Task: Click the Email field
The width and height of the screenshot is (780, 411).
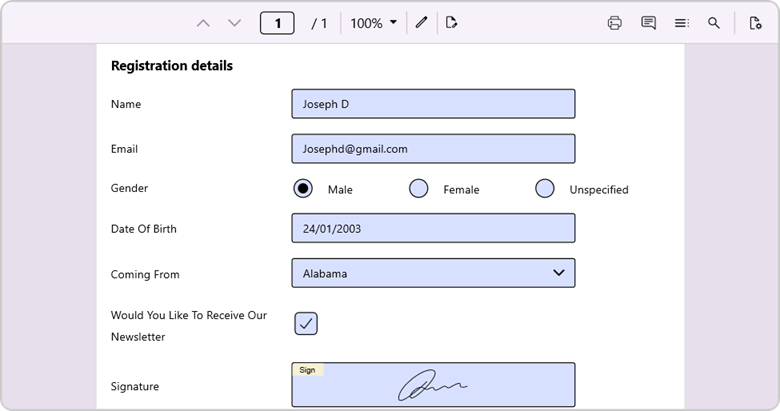Action: point(433,148)
